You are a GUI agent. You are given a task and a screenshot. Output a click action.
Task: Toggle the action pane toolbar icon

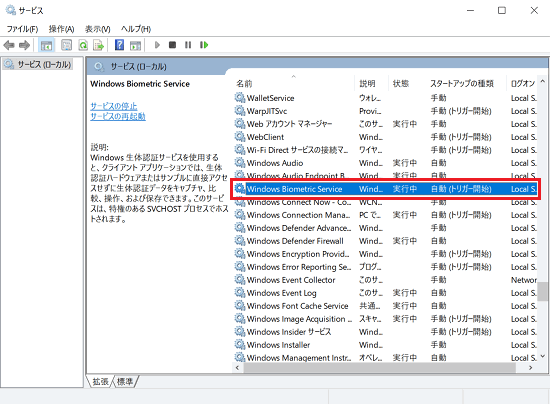pyautogui.click(x=135, y=45)
